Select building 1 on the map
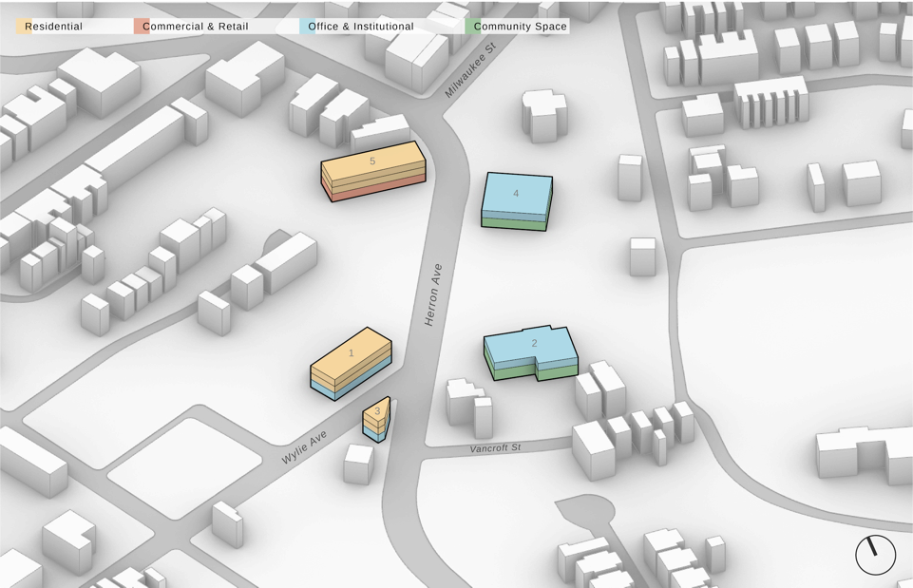 coord(352,363)
